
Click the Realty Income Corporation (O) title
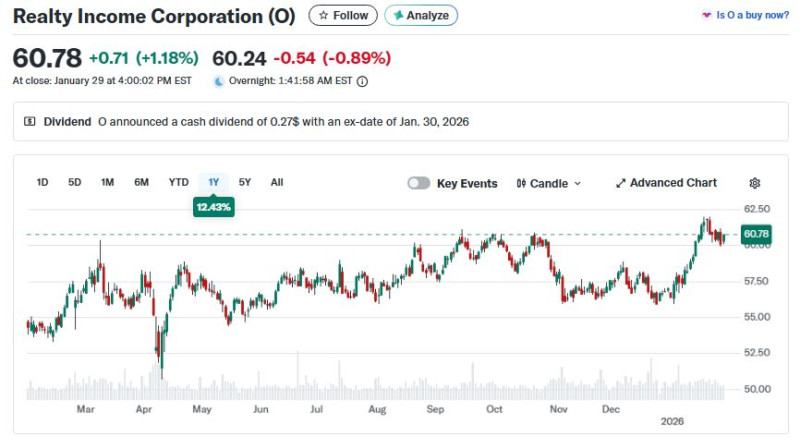(154, 16)
